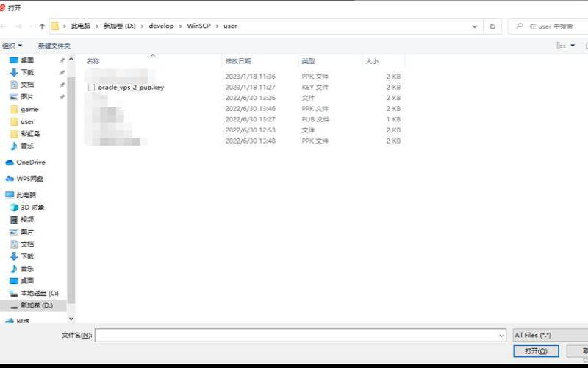Open pinned 图片 in quick access sidebar
588x368 pixels.
(27, 97)
